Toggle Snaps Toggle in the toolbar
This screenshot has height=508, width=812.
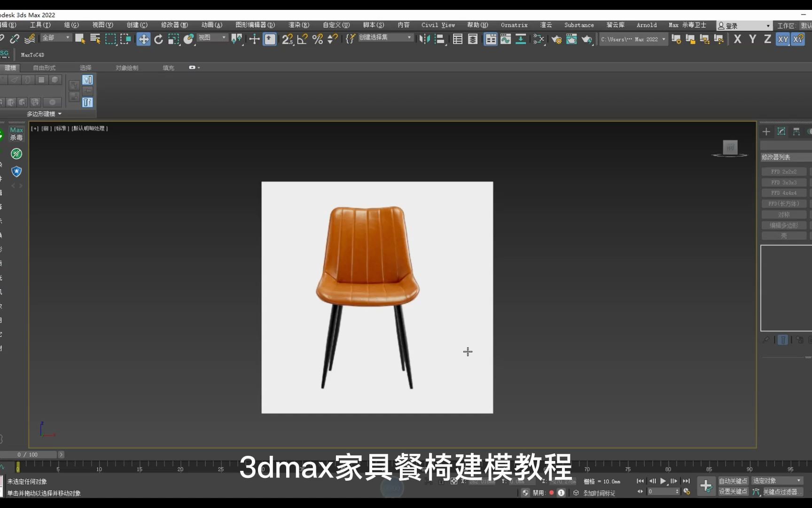[287, 40]
